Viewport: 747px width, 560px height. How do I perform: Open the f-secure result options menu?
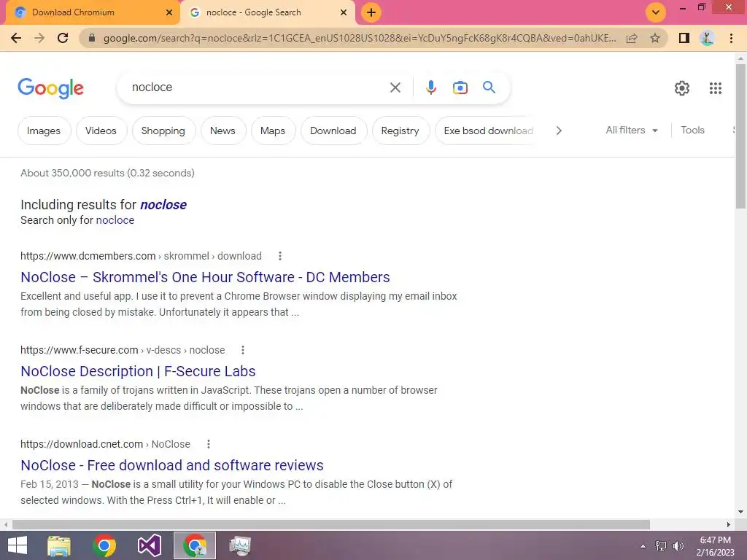243,350
